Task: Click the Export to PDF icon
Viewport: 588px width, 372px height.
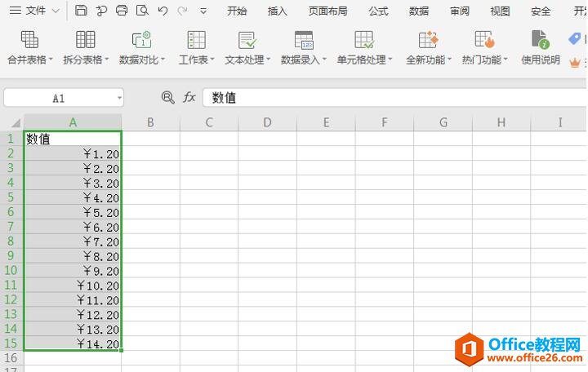Action: click(101, 11)
